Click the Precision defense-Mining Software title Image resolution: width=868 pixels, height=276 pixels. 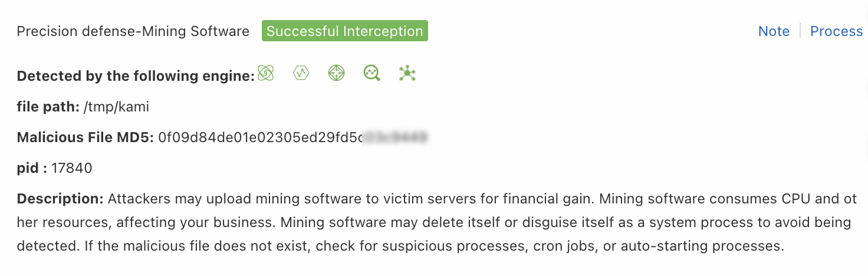[x=133, y=31]
